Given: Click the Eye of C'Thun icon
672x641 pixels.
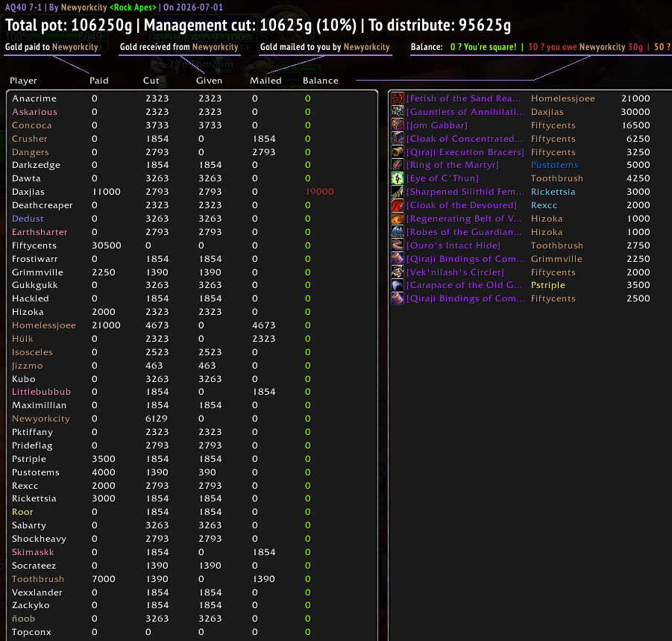Looking at the screenshot, I should (x=398, y=178).
